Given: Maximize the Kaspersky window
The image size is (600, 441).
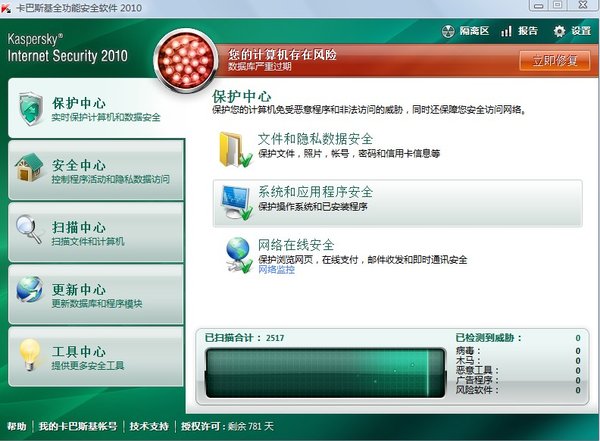Looking at the screenshot, I should click(x=558, y=5).
